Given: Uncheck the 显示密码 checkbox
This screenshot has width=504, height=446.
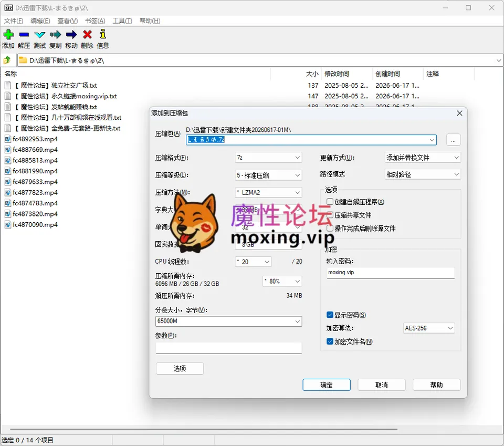Looking at the screenshot, I should click(330, 315).
